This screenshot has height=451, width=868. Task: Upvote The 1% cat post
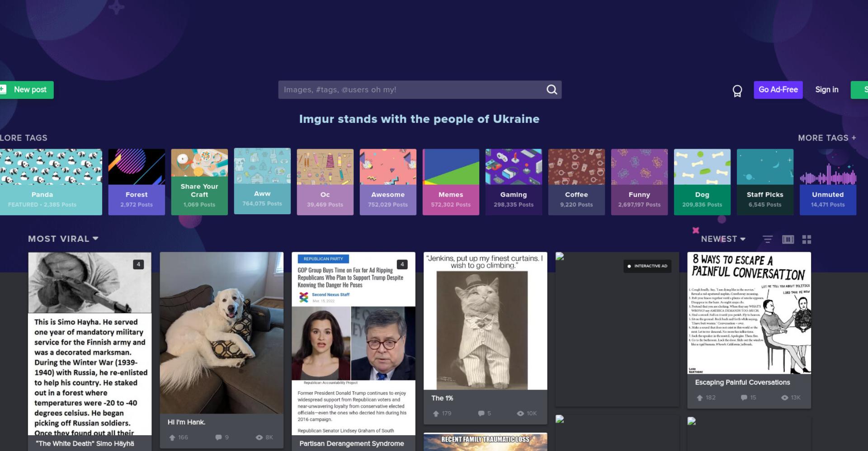[436, 413]
